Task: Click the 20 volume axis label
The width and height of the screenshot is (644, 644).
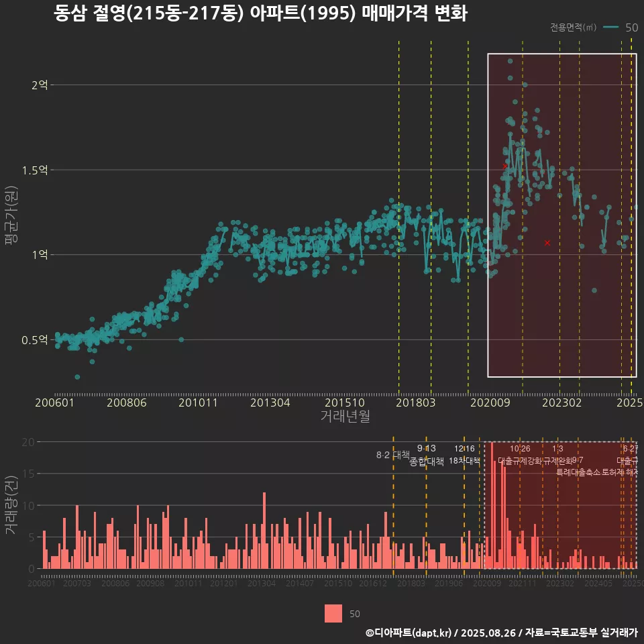Action: pyautogui.click(x=28, y=442)
